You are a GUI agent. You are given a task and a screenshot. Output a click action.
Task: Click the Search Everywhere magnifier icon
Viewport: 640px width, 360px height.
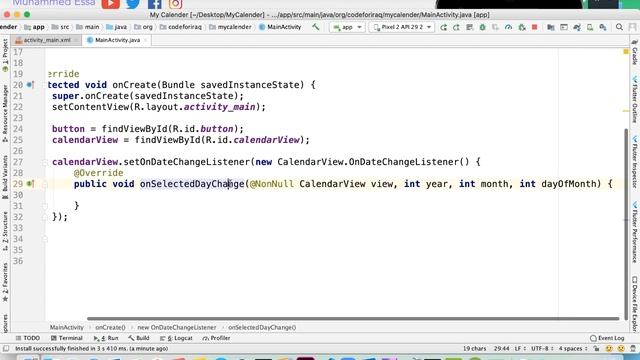[x=619, y=27]
